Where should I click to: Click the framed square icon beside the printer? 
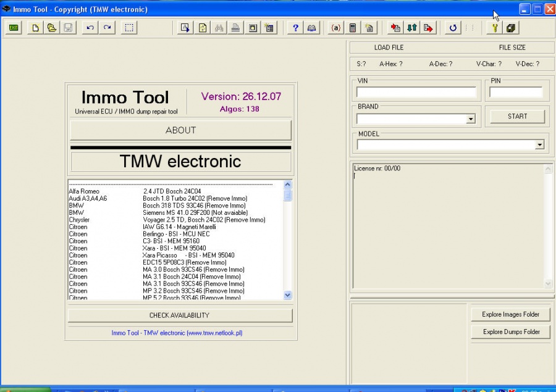(x=253, y=28)
